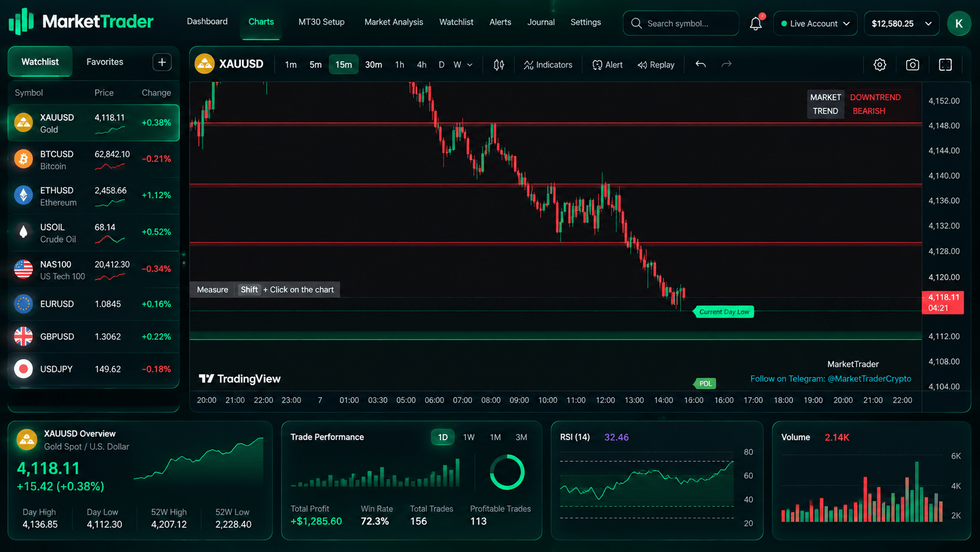Screen dimensions: 980x552
Task: Open the Dashboard page
Action: click(x=207, y=22)
